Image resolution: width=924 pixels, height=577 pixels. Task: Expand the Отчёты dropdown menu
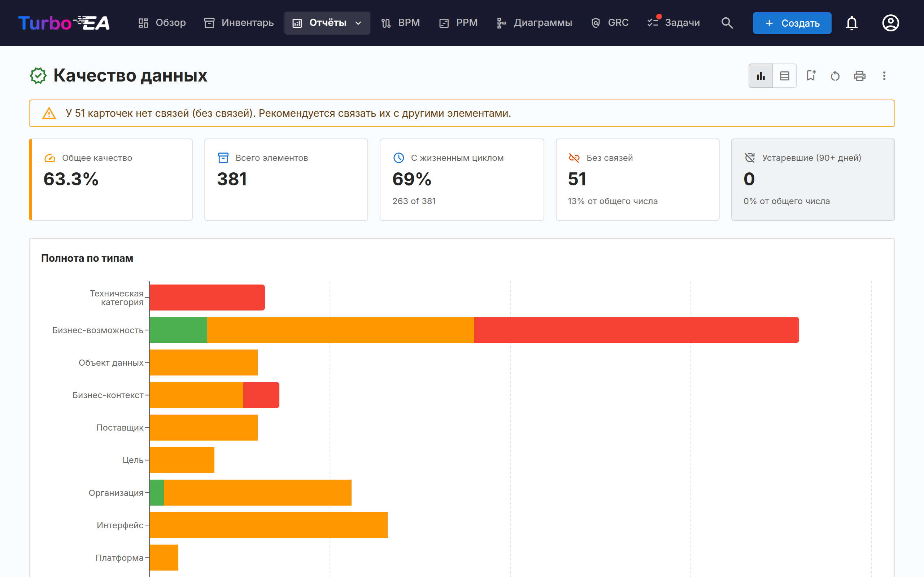click(x=327, y=23)
